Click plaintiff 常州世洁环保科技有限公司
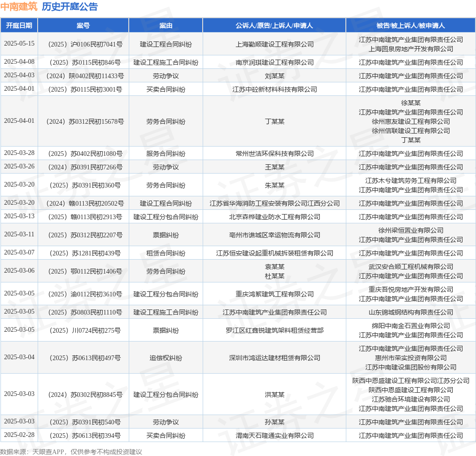Image resolution: width=476 pixels, height=456 pixels. pos(274,154)
